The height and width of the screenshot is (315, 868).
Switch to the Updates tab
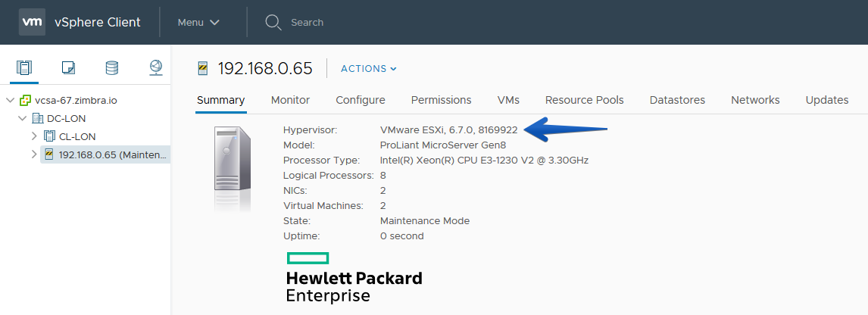click(827, 100)
